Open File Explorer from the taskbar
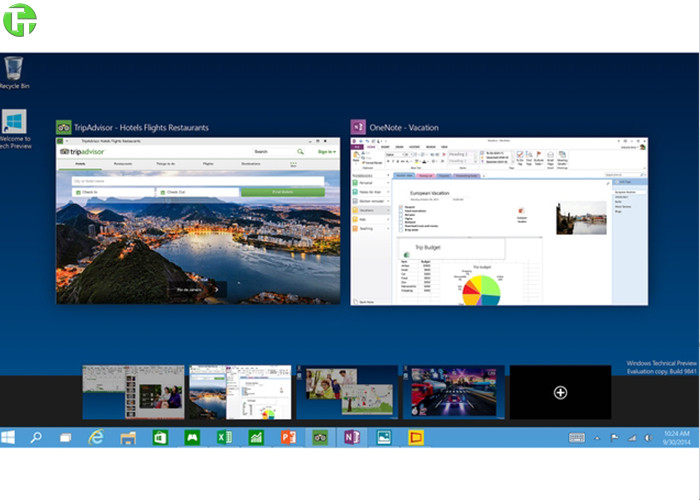Screen dimensions: 700x500 128,437
